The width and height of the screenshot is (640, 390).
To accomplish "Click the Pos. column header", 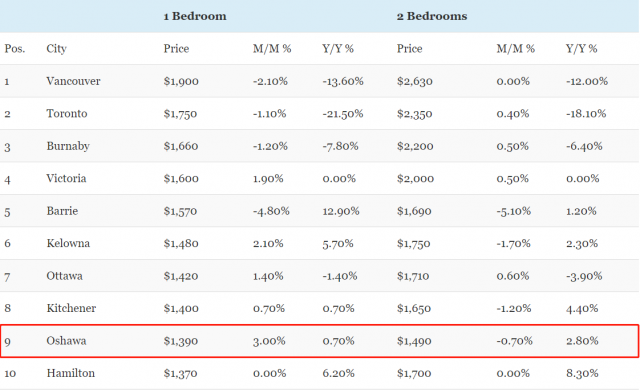I will pos(15,49).
